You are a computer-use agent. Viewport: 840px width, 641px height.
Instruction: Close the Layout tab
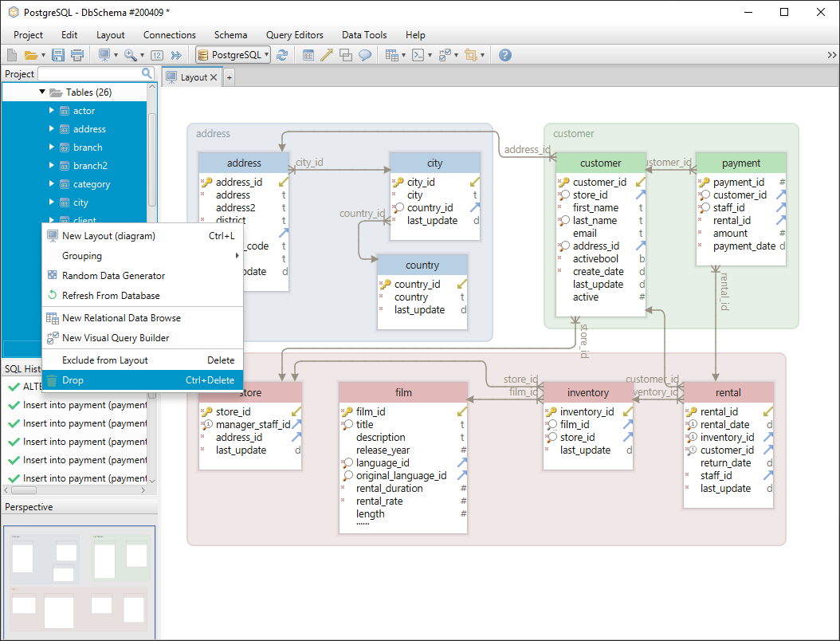click(x=214, y=77)
